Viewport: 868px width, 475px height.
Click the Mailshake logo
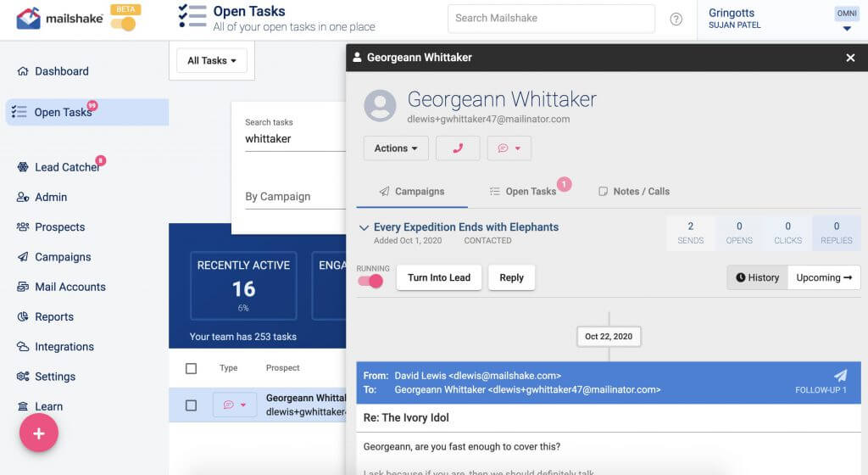point(59,19)
